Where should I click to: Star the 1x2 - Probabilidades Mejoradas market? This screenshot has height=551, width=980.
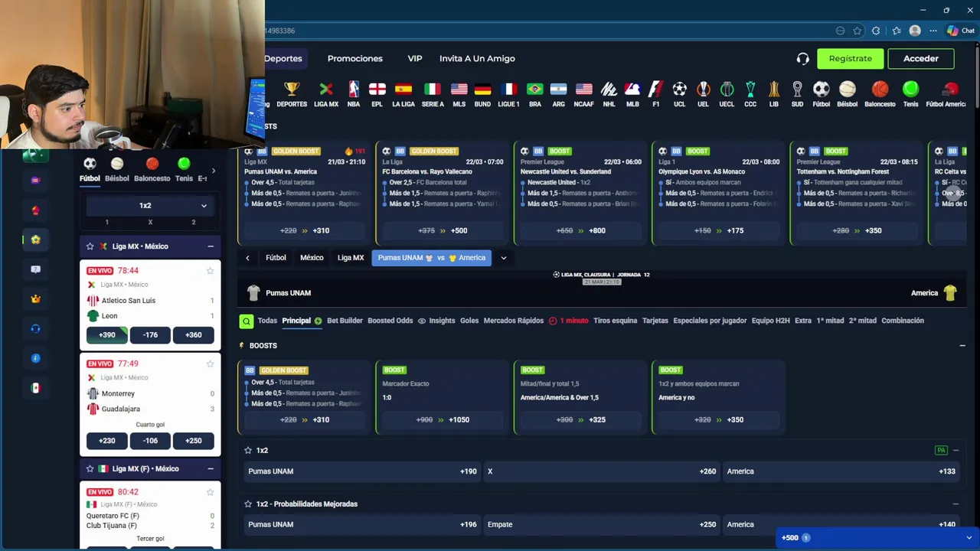click(248, 504)
